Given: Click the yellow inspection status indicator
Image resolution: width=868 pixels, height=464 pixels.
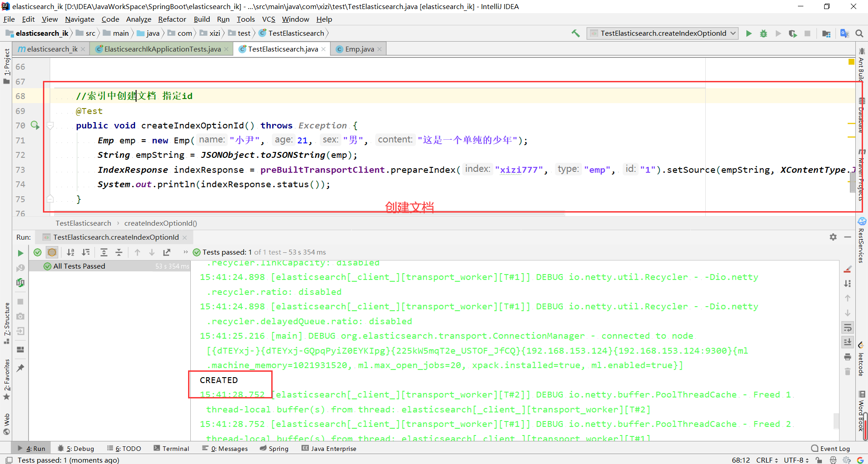Looking at the screenshot, I should (x=851, y=62).
